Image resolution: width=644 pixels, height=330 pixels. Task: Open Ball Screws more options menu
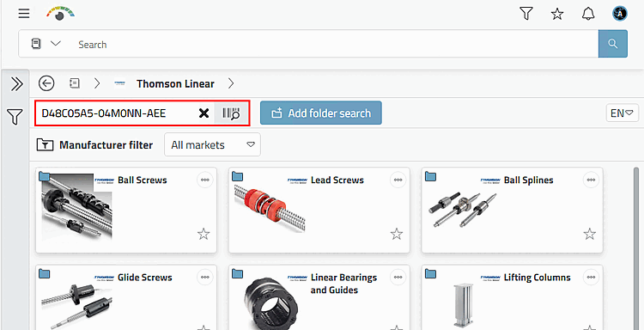point(204,180)
